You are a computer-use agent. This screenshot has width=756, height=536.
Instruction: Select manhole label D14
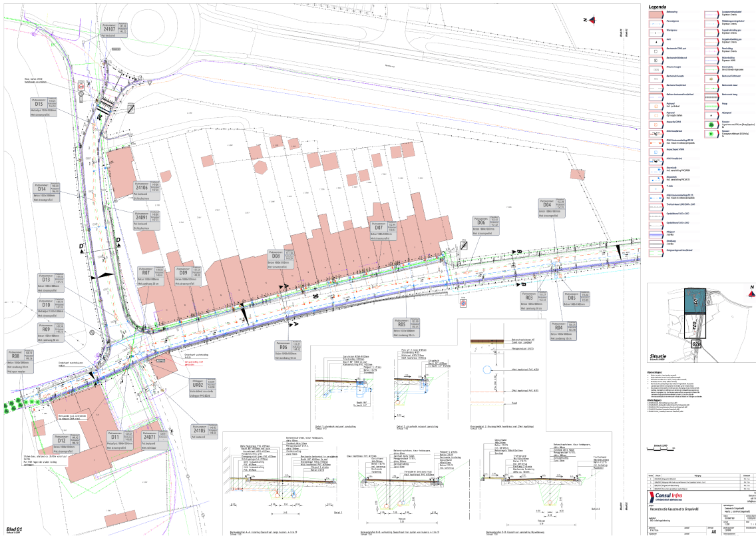point(43,190)
